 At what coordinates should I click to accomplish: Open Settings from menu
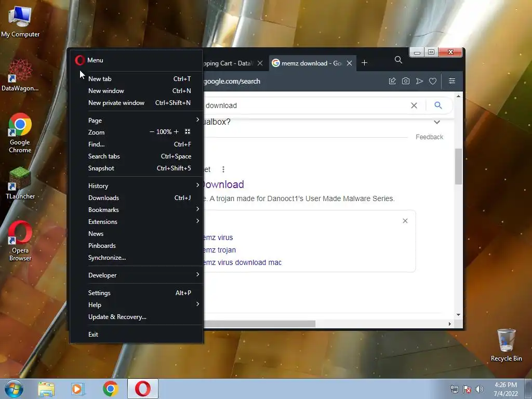point(137,293)
